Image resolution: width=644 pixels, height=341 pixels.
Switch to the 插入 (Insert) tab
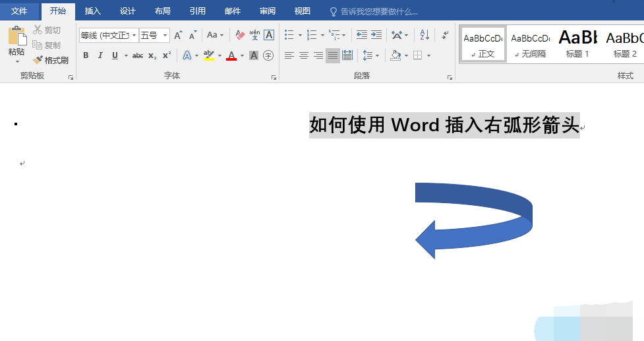[93, 11]
